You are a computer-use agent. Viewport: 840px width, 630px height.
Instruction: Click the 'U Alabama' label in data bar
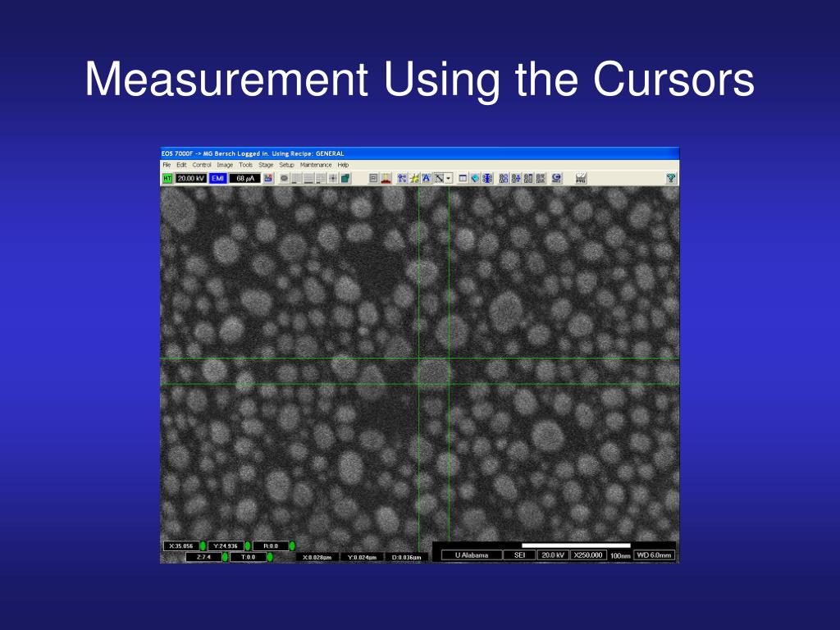tap(472, 555)
